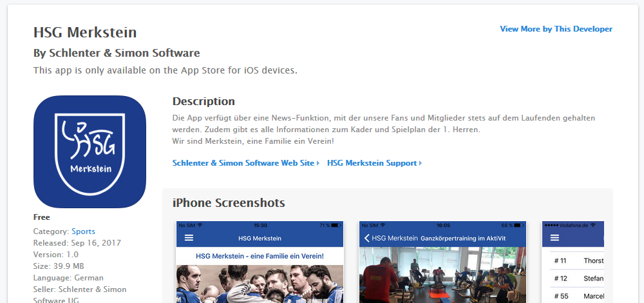Select the Ganzkörpertraining gym photo screenshot
Screen dimensions: 644x303
tap(442, 284)
